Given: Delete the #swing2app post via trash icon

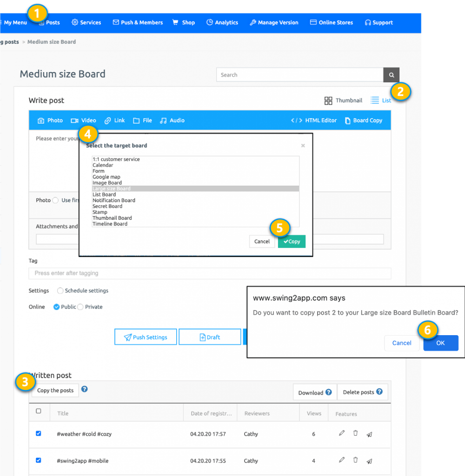Looking at the screenshot, I should pyautogui.click(x=355, y=459).
